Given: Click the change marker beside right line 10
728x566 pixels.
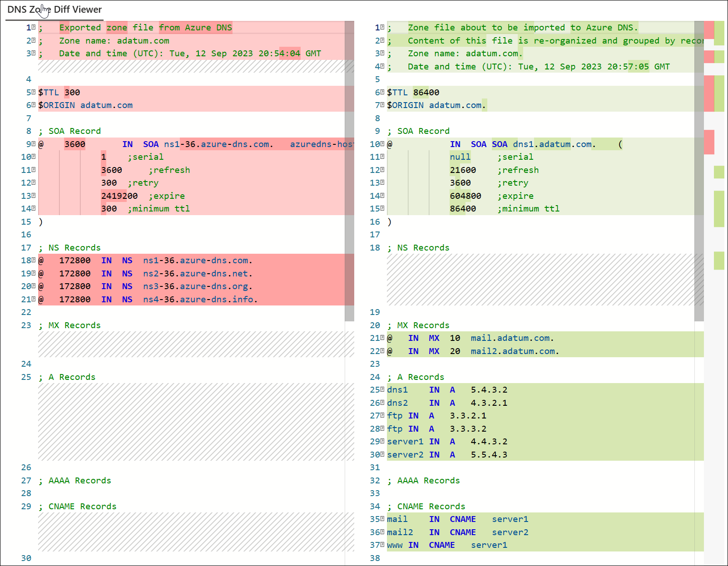Looking at the screenshot, I should [x=382, y=144].
